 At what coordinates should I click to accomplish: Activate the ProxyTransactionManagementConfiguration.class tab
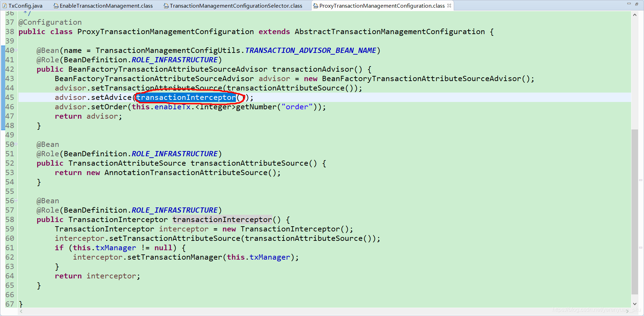coord(382,6)
